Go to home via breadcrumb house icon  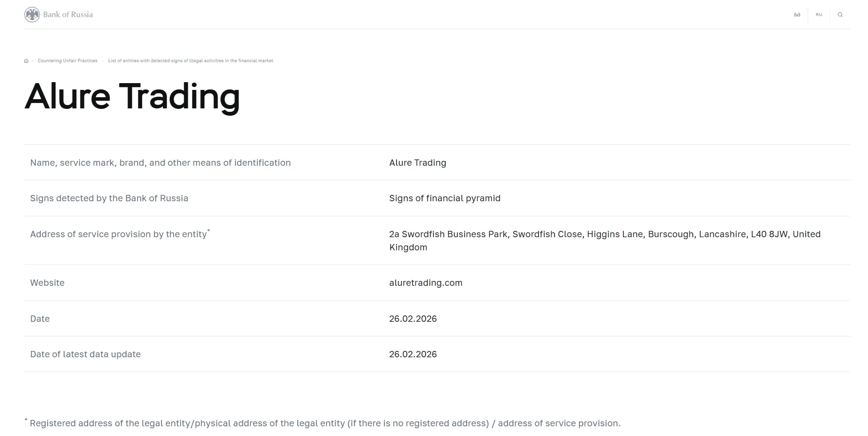click(26, 61)
